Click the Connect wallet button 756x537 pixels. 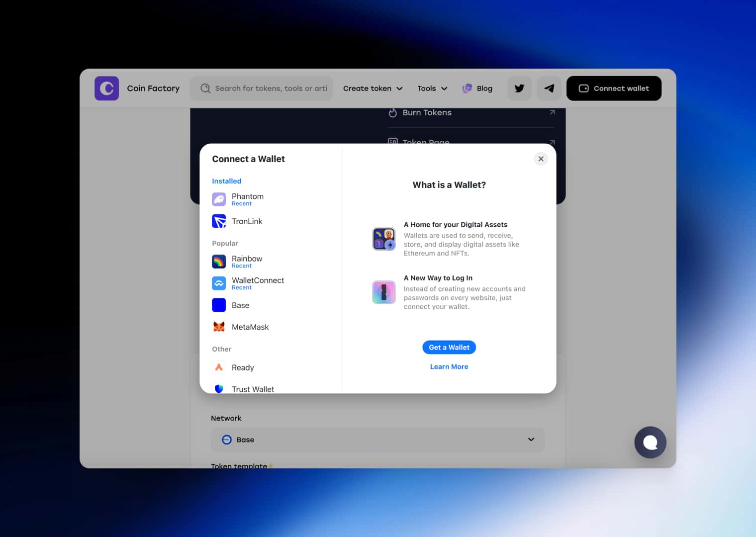coord(614,89)
